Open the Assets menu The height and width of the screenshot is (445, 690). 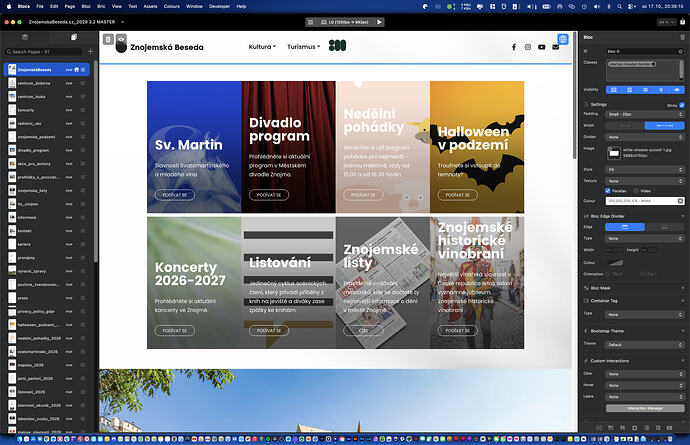tap(150, 7)
